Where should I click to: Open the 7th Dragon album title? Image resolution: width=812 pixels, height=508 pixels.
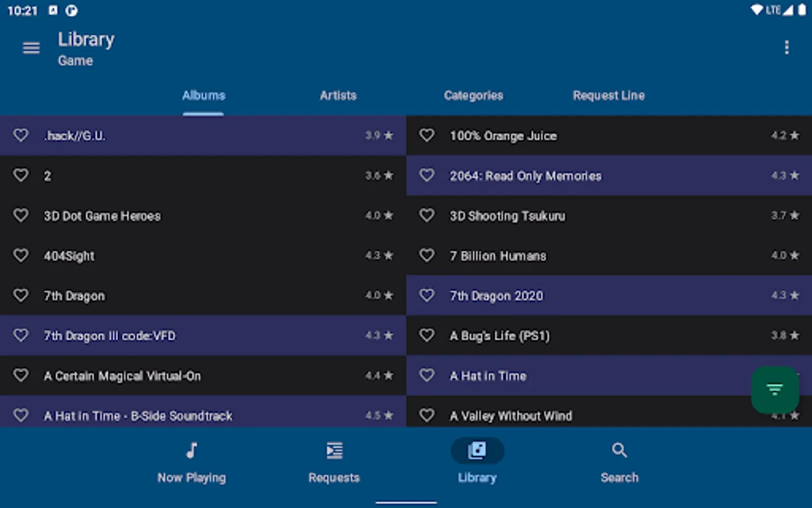(74, 296)
